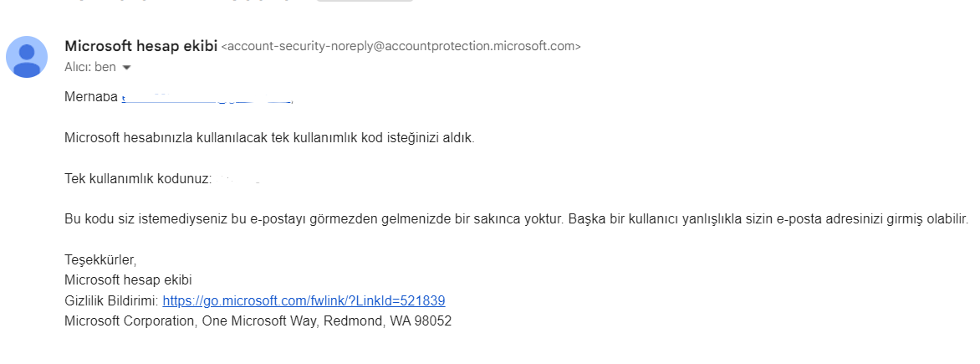Click the "Tek kullanımlık kodunuz:" label
The image size is (980, 364).
click(138, 179)
